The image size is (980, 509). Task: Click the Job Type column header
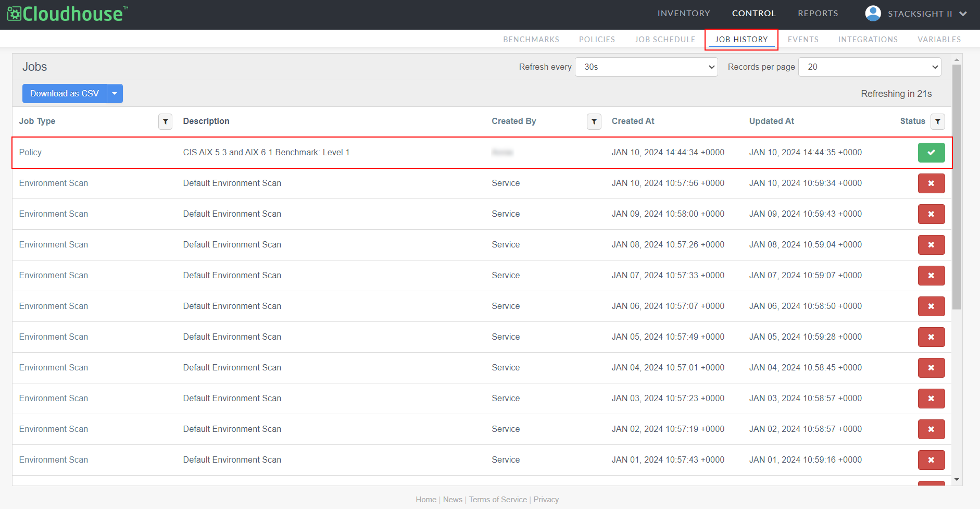(x=37, y=121)
